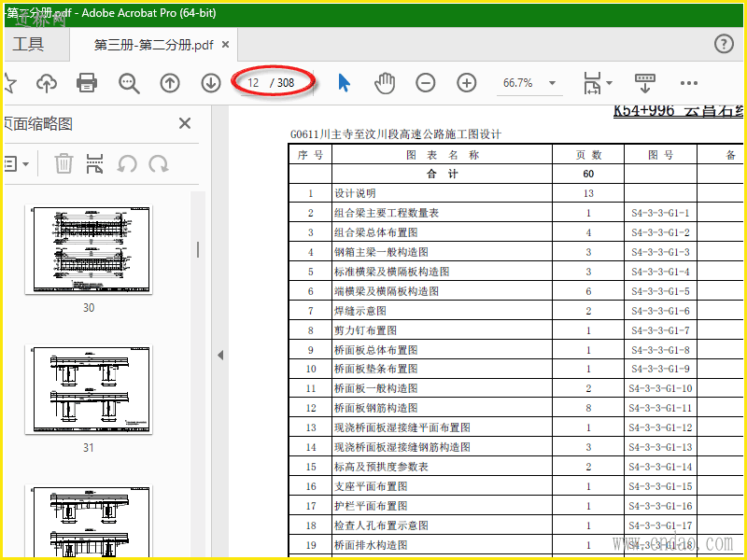Click 现浇桥面板湿接缝钢筋构造图 entry
This screenshot has width=747, height=560.
click(402, 447)
